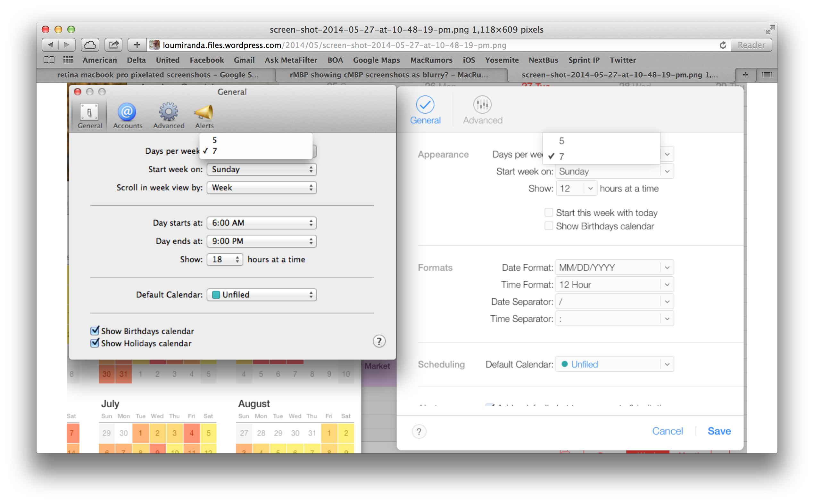The width and height of the screenshot is (814, 504).
Task: Reload the page with refresh arrow
Action: (722, 45)
